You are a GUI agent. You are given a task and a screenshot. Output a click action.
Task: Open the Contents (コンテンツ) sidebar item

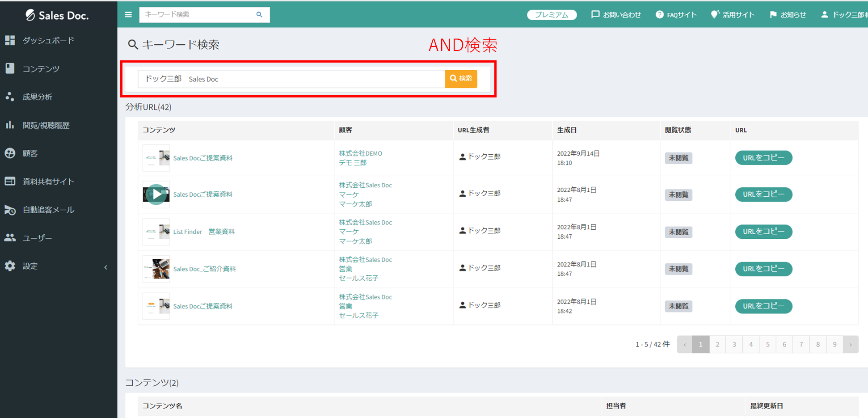point(41,69)
